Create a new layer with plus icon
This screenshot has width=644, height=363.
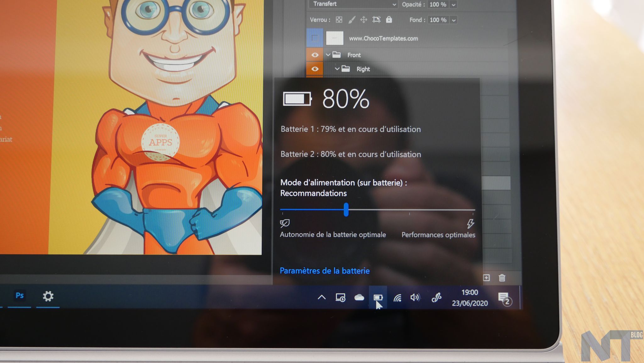(x=486, y=278)
